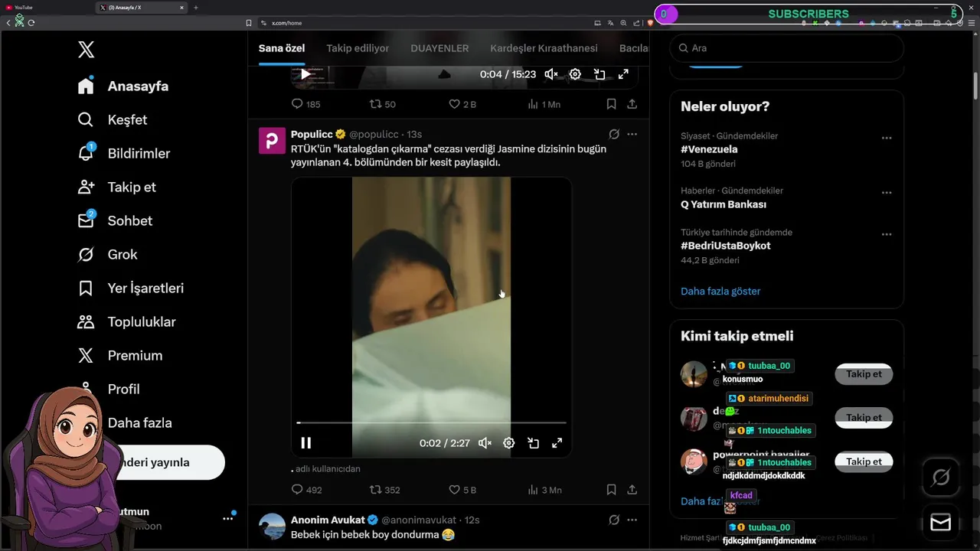The height and width of the screenshot is (551, 980).
Task: Open Anonim Avukat profile name
Action: coord(328,520)
